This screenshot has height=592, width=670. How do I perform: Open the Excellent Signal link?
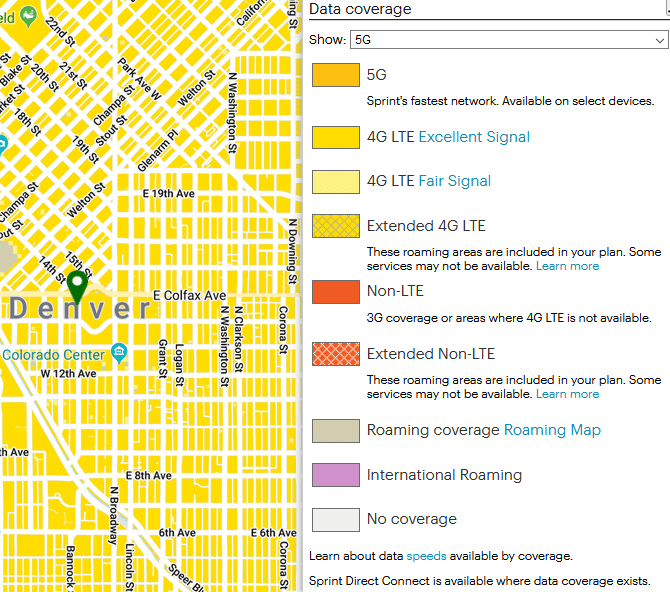click(x=474, y=137)
